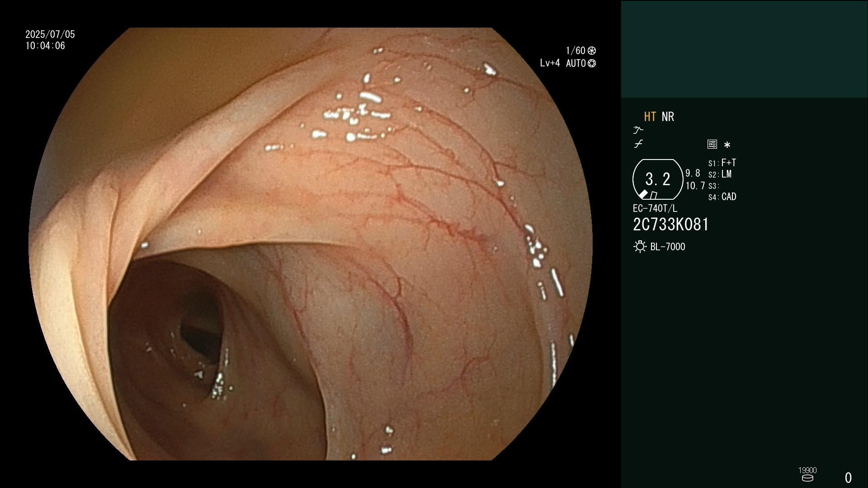The image size is (868, 488).
Task: Click the asterisk indicator beside sliders icon
Action: tap(727, 145)
